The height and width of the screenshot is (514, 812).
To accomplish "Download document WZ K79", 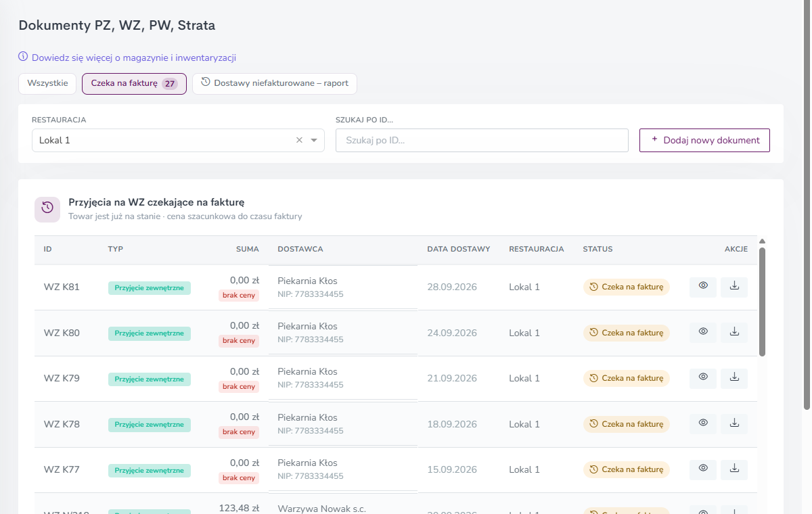I will point(734,378).
